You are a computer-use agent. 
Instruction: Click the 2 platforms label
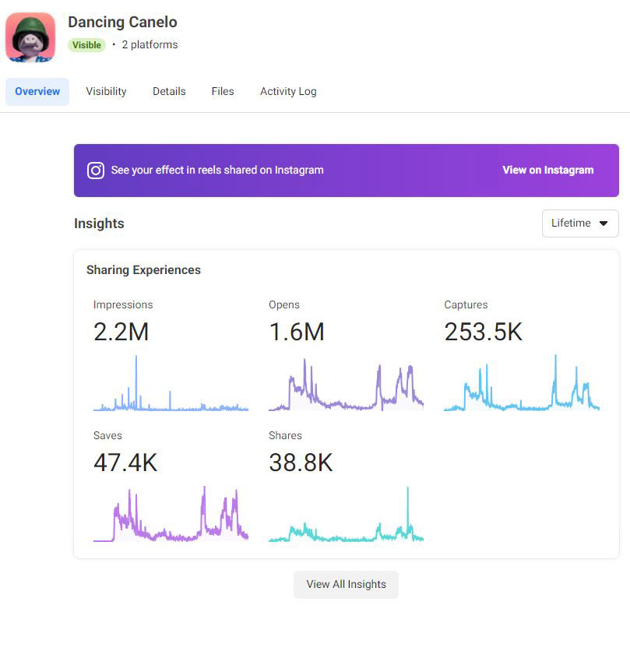tap(150, 45)
